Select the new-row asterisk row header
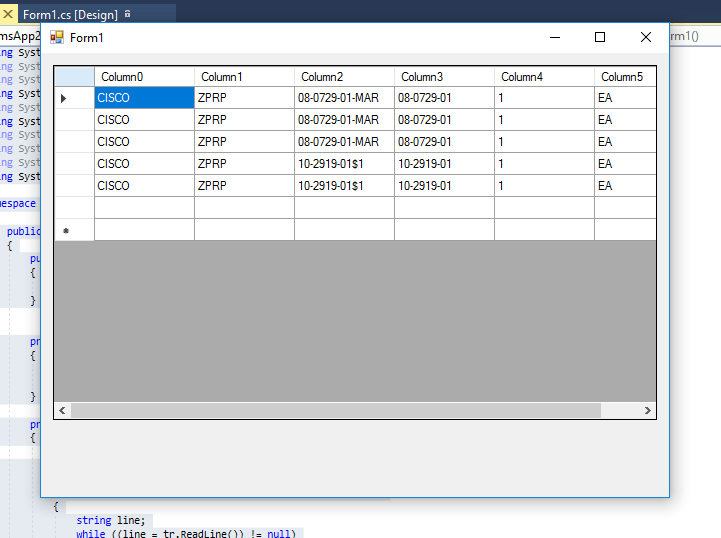Image resolution: width=721 pixels, height=538 pixels. click(x=74, y=230)
